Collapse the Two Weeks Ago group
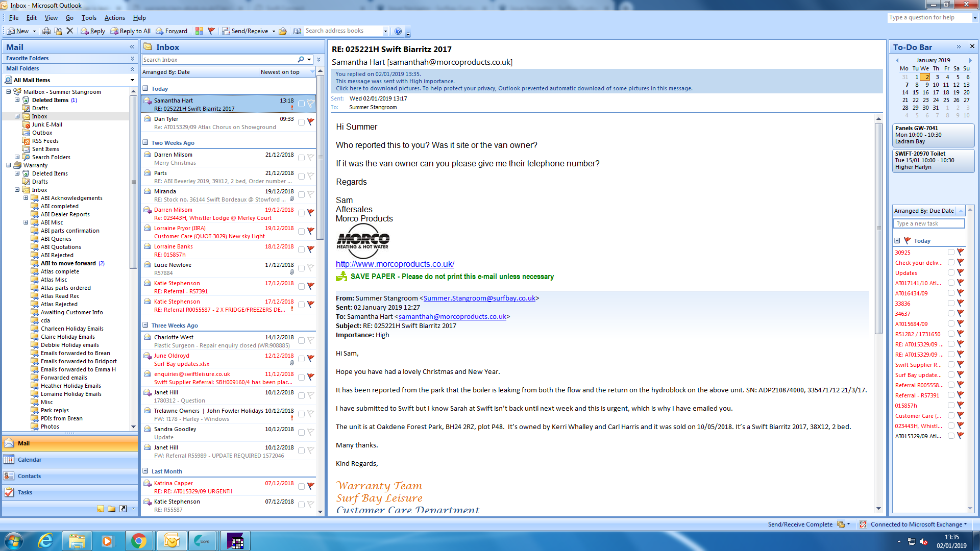This screenshot has height=551, width=980. click(145, 143)
